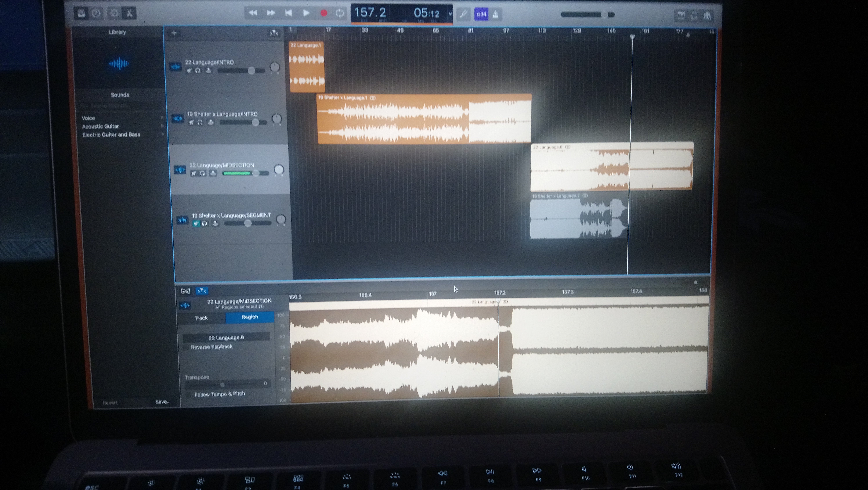Open Quick Help question mark button
Viewport: 868px width, 490px height.
coord(96,13)
